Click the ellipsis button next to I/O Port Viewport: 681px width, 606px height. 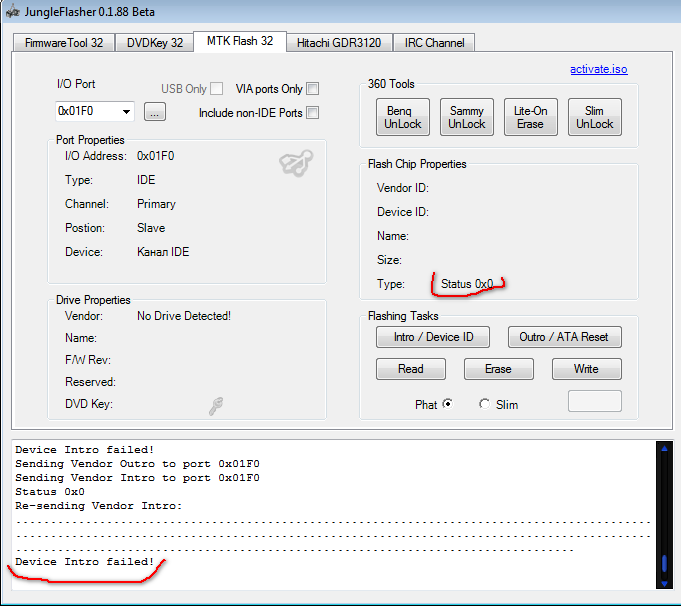[x=155, y=112]
